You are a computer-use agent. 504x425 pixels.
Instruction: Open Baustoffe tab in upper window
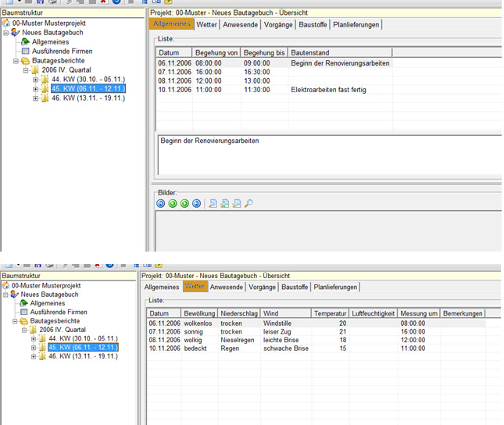click(x=313, y=25)
